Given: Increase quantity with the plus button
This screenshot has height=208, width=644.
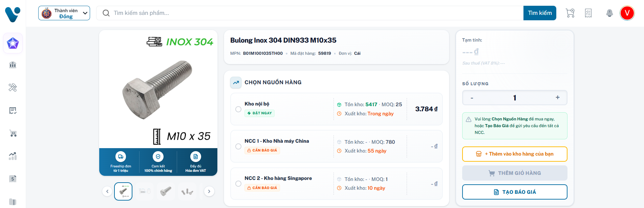Looking at the screenshot, I should [558, 97].
